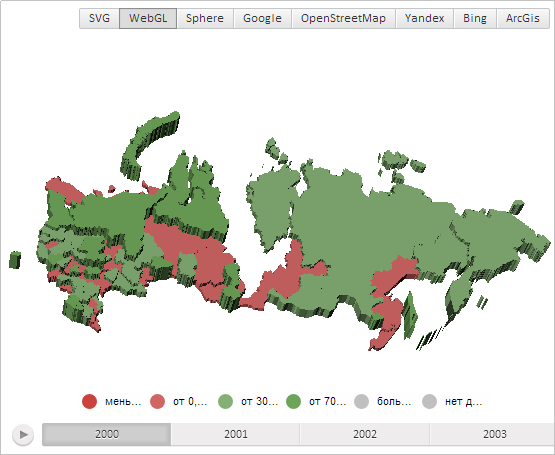The height and width of the screenshot is (455, 555).
Task: Click the gray 'нет д...' legend swatch
Action: tap(429, 402)
